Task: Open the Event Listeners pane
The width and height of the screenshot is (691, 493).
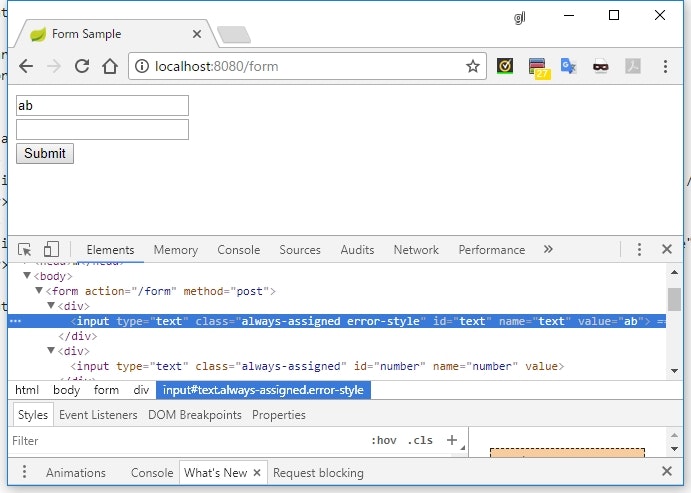Action: (98, 415)
